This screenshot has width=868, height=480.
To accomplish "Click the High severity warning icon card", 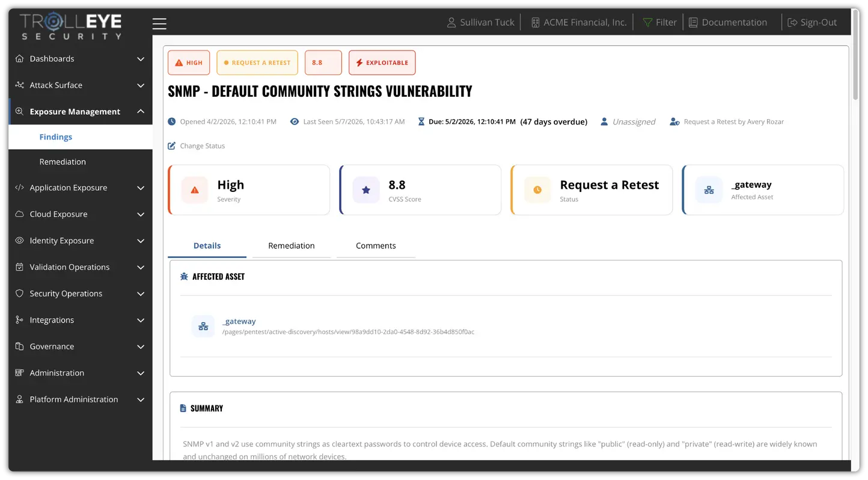I will 195,190.
